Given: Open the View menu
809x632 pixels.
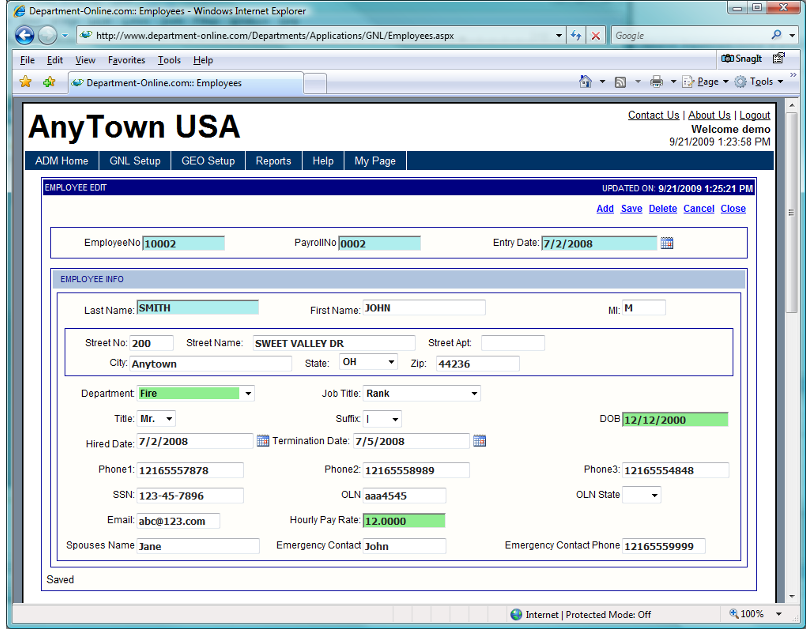Looking at the screenshot, I should [x=85, y=60].
